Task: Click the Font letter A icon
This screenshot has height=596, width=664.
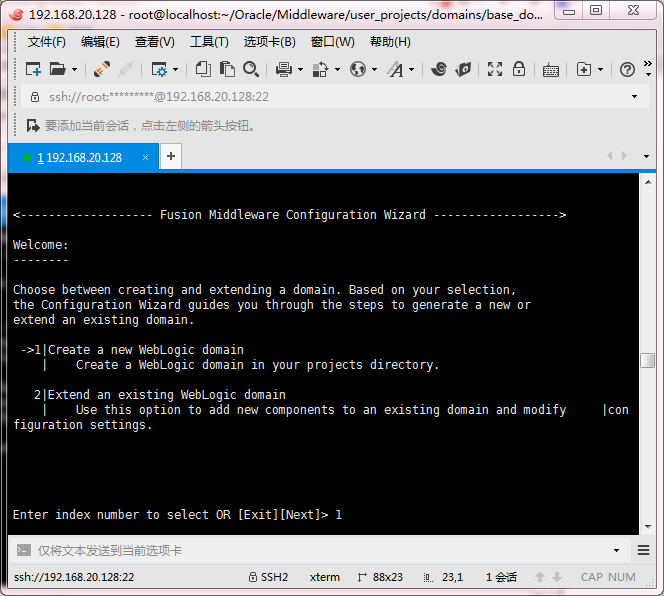Action: [396, 69]
